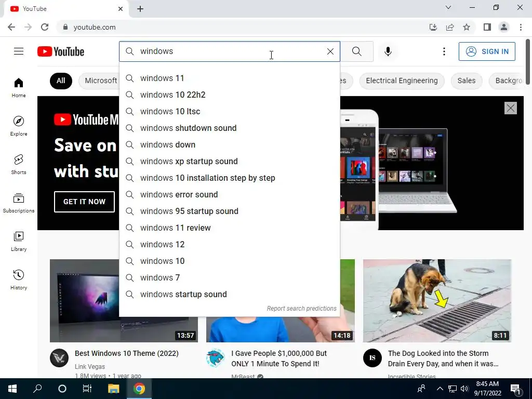532x399 pixels.
Task: Toggle the Chrome side panel icon
Action: 487,27
